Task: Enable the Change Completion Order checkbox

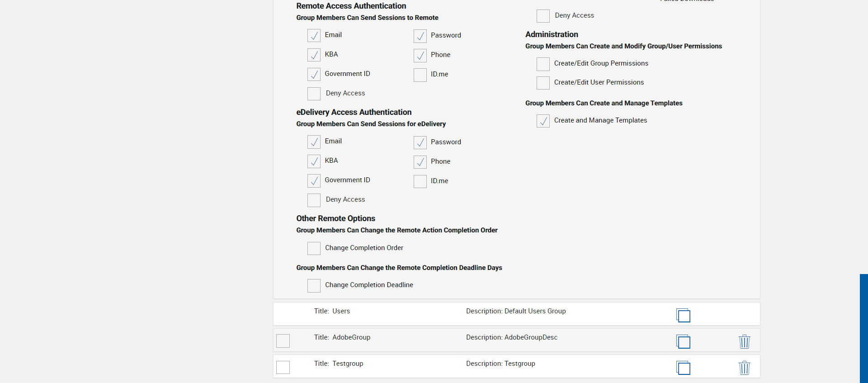Action: [x=314, y=248]
